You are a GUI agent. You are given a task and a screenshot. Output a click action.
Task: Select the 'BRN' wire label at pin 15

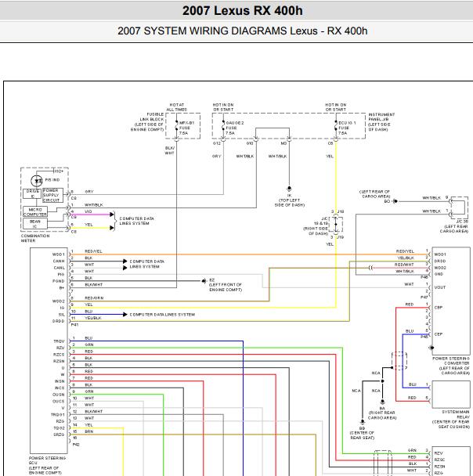coord(89,431)
